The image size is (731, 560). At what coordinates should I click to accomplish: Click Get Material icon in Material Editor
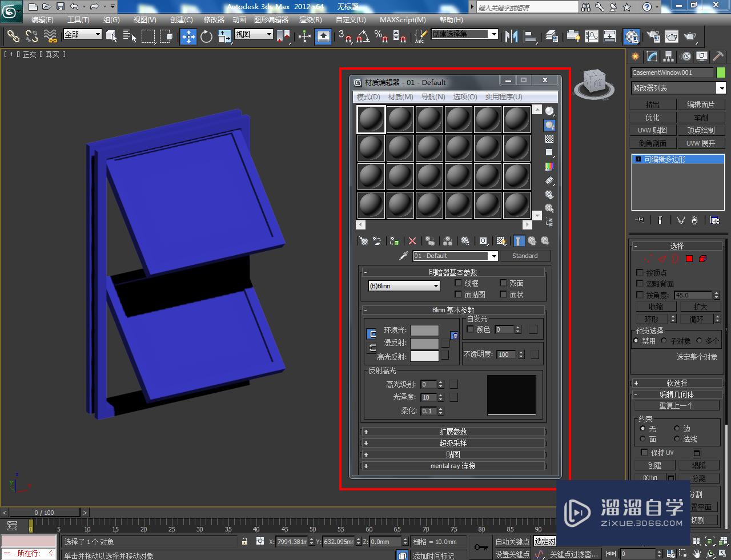363,241
